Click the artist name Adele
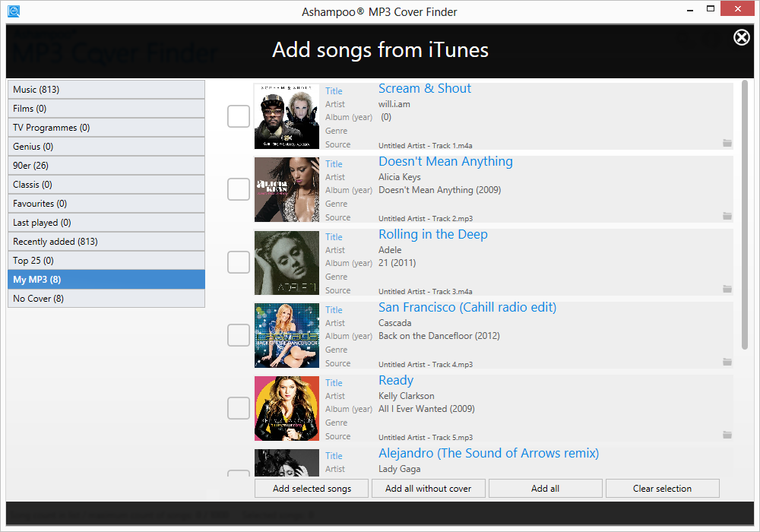Viewport: 760px width, 532px height. tap(390, 250)
